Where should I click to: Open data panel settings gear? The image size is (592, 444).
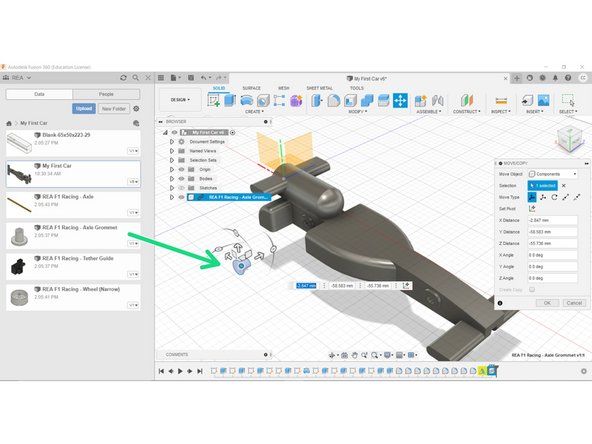(136, 109)
